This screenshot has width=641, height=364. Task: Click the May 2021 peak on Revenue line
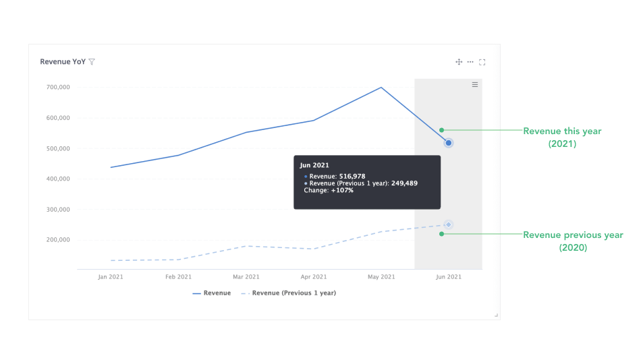pyautogui.click(x=381, y=87)
